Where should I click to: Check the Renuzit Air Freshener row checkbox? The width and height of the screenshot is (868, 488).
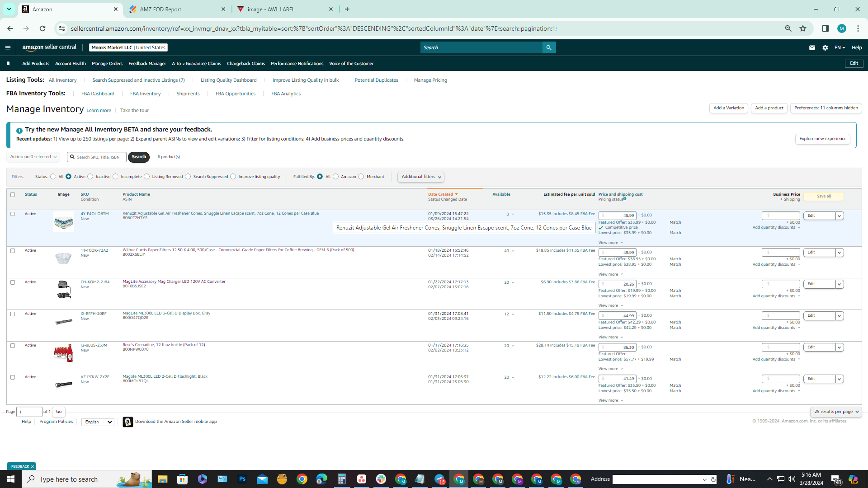[13, 214]
